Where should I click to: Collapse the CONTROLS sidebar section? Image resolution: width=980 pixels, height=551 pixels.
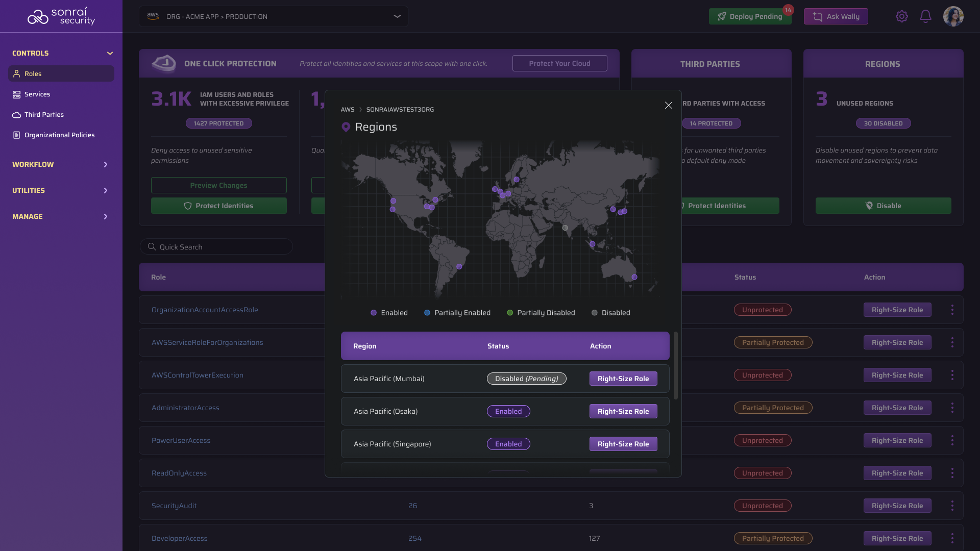110,53
